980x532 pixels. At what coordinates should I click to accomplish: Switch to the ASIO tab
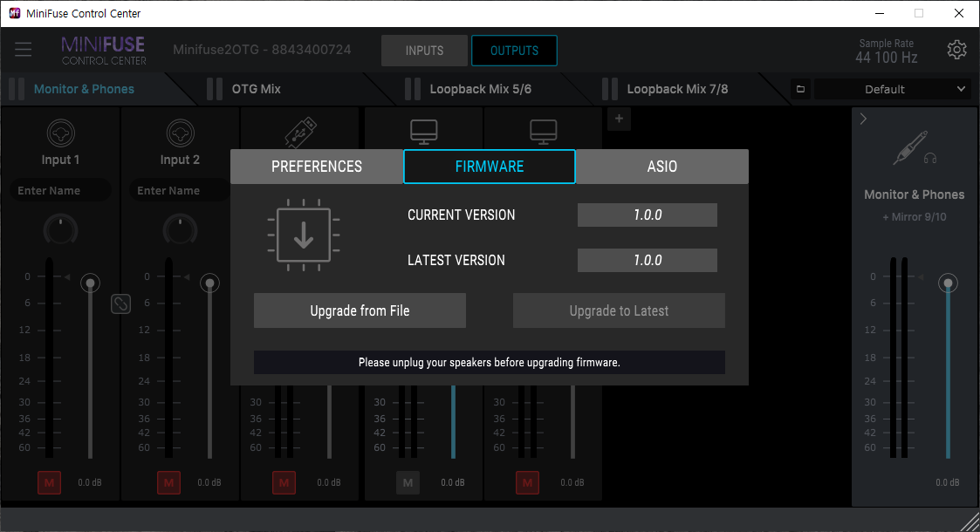[661, 167]
